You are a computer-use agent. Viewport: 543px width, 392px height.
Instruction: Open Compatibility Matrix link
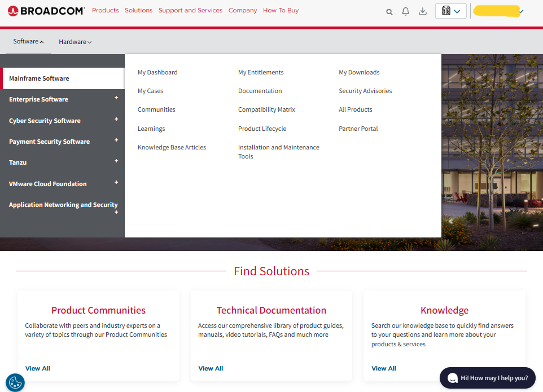(266, 109)
